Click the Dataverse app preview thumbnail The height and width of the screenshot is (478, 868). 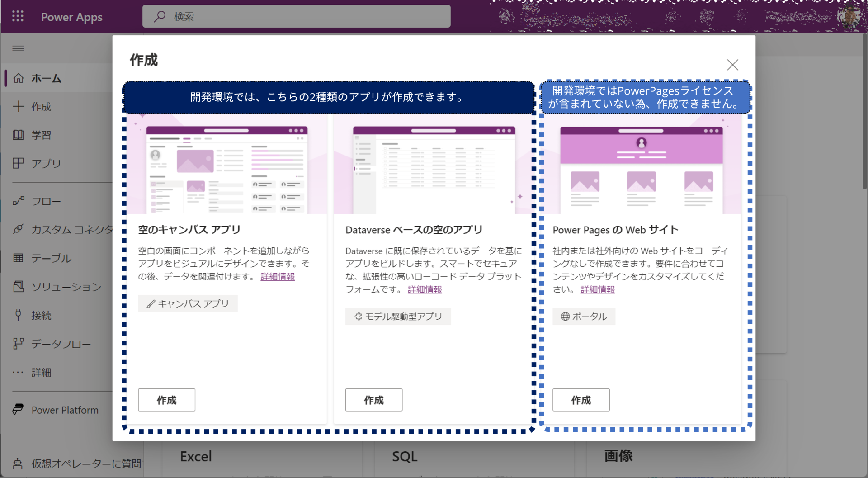click(433, 164)
